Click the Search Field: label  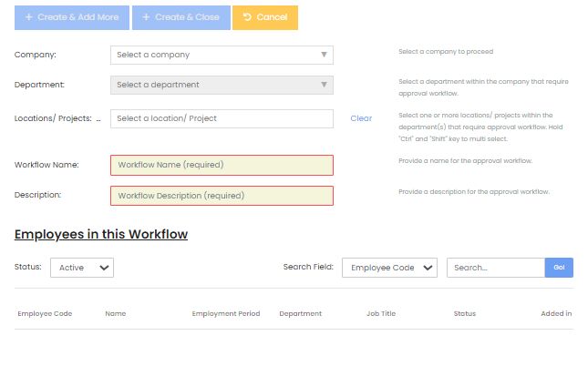click(308, 267)
